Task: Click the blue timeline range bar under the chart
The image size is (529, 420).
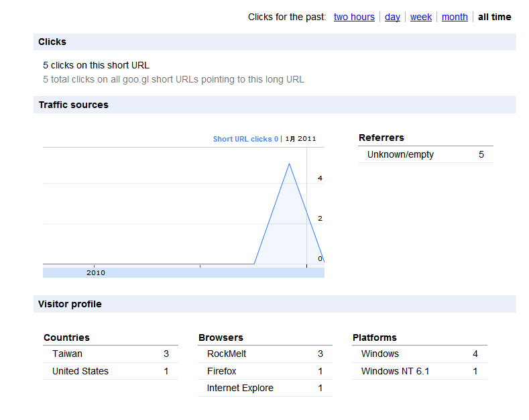Action: point(201,273)
